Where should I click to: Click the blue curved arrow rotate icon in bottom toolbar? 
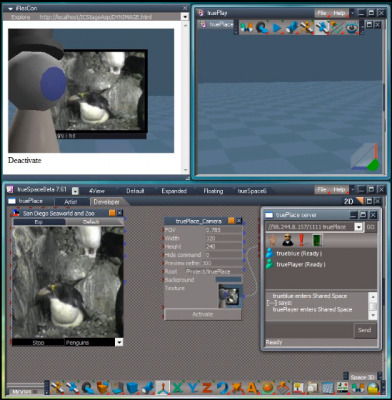coord(222,388)
